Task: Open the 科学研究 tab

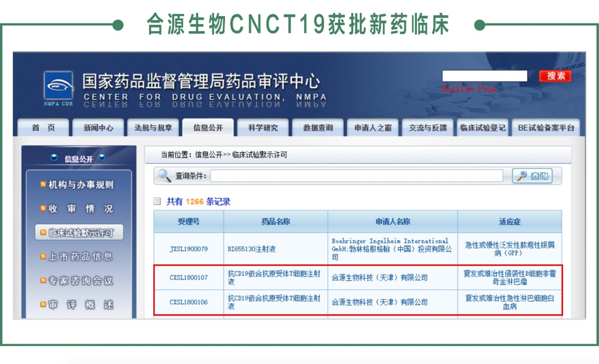Action: pyautogui.click(x=263, y=127)
